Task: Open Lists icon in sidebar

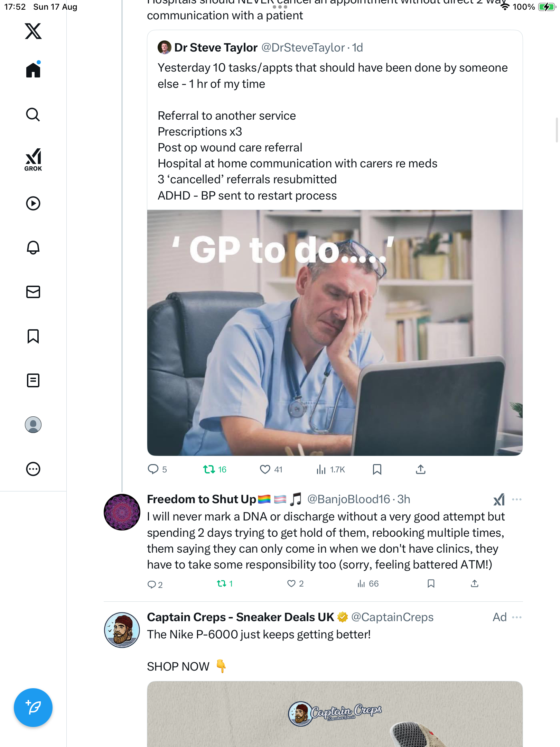Action: [x=33, y=380]
